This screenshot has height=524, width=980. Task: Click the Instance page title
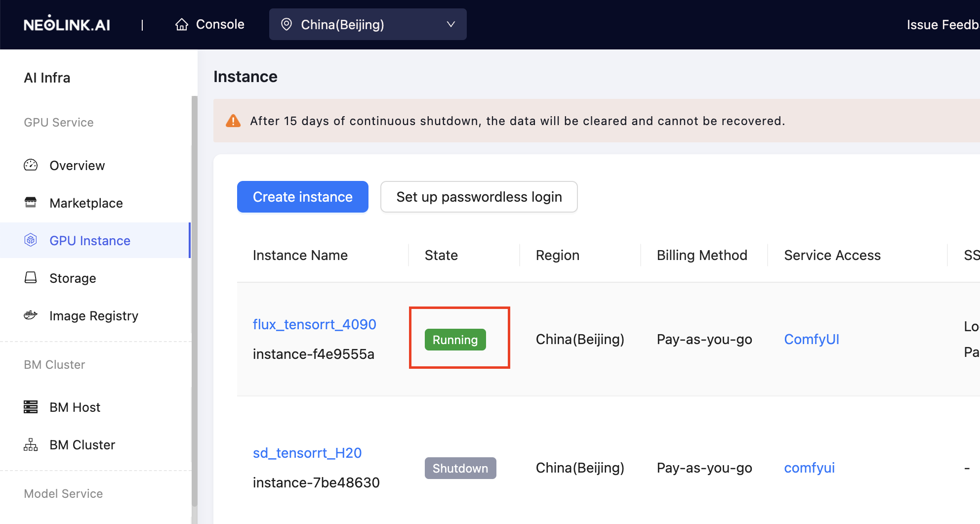pyautogui.click(x=245, y=77)
